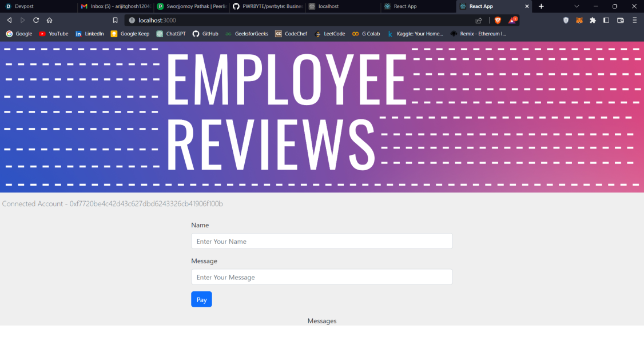Open the Remix Ethereum bookmark
This screenshot has height=361, width=644.
478,34
